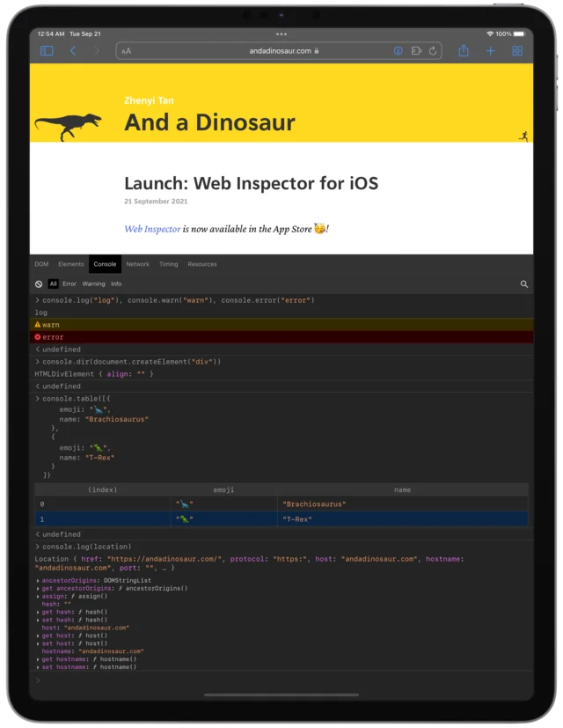Click the emoji table column header
This screenshot has width=563, height=728.
coord(223,489)
